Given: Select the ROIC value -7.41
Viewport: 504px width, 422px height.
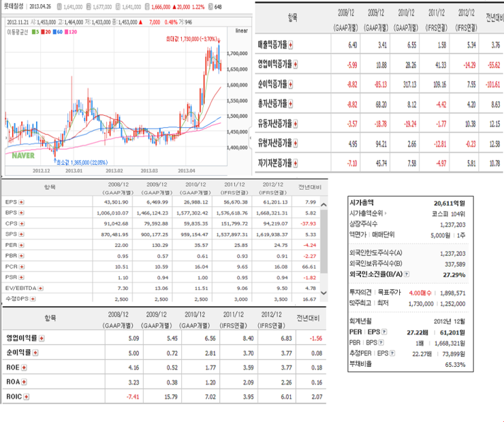Looking at the screenshot, I should [133, 397].
